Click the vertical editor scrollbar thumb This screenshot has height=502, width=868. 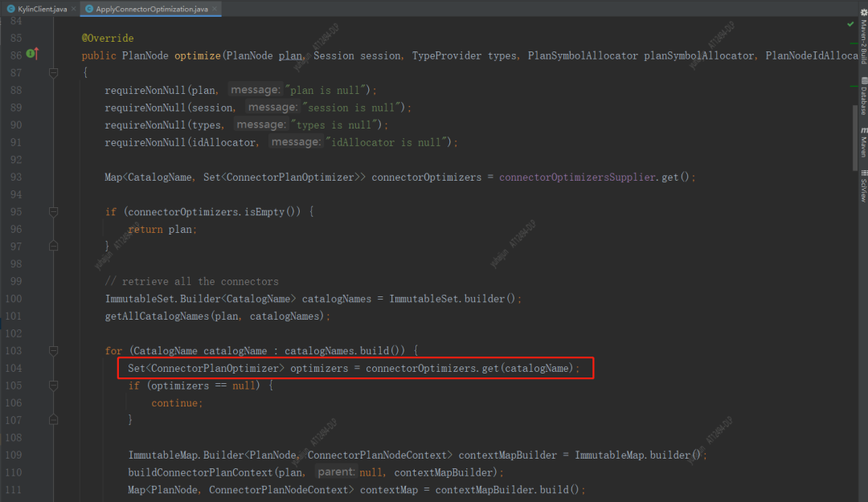854,137
